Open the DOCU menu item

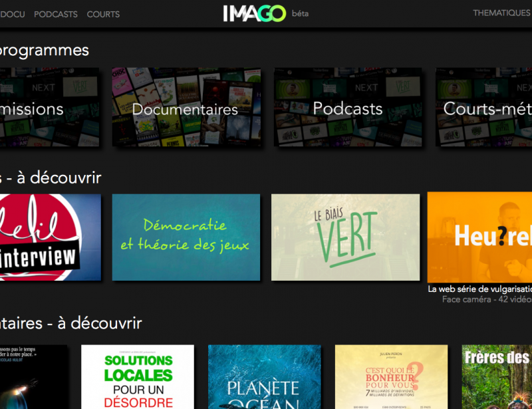pos(12,13)
